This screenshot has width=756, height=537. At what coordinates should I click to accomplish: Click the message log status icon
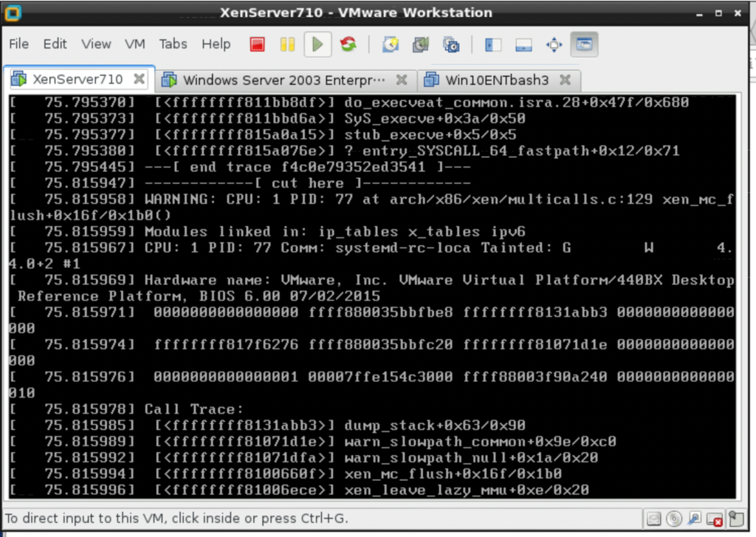click(736, 519)
